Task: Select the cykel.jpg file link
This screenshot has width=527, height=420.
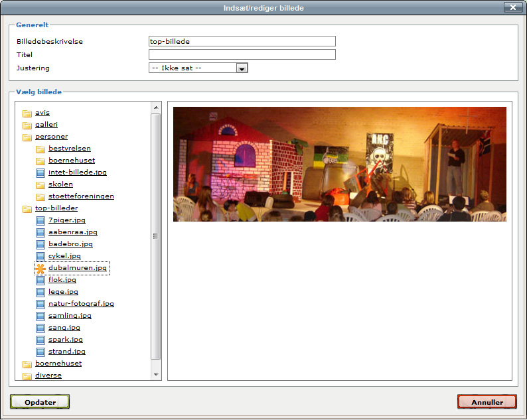Action: [64, 256]
